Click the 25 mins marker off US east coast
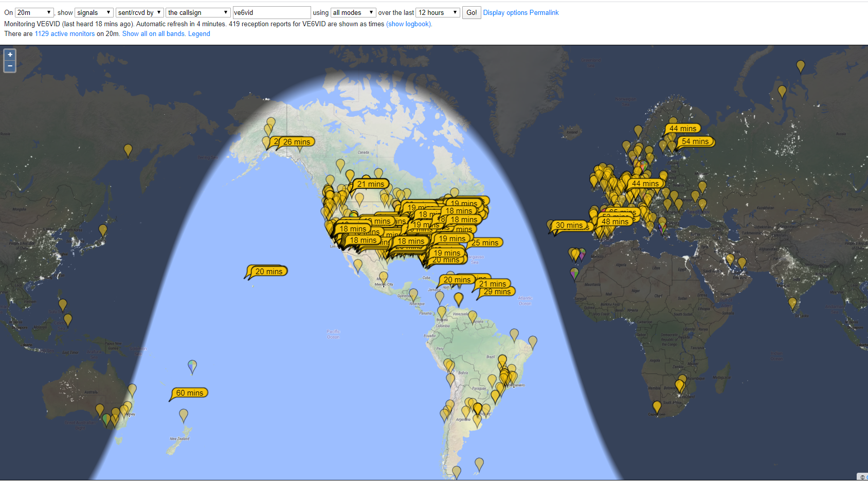This screenshot has width=868, height=482. click(x=485, y=243)
